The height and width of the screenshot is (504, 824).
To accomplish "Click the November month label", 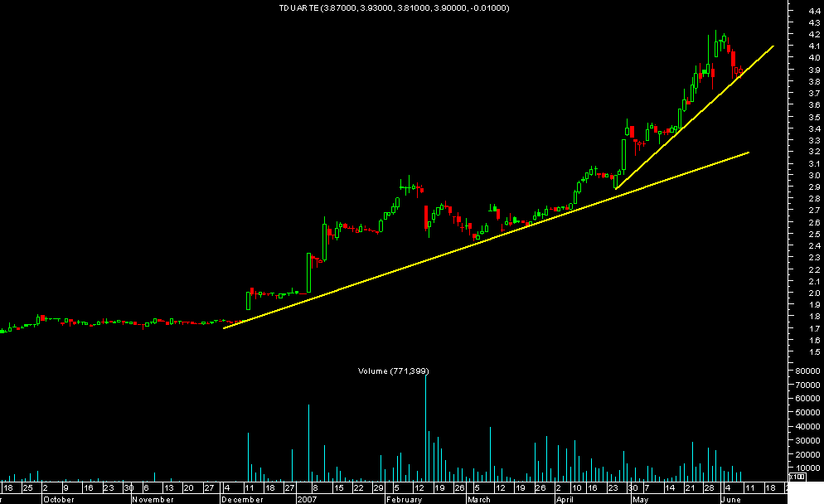I will click(x=153, y=499).
